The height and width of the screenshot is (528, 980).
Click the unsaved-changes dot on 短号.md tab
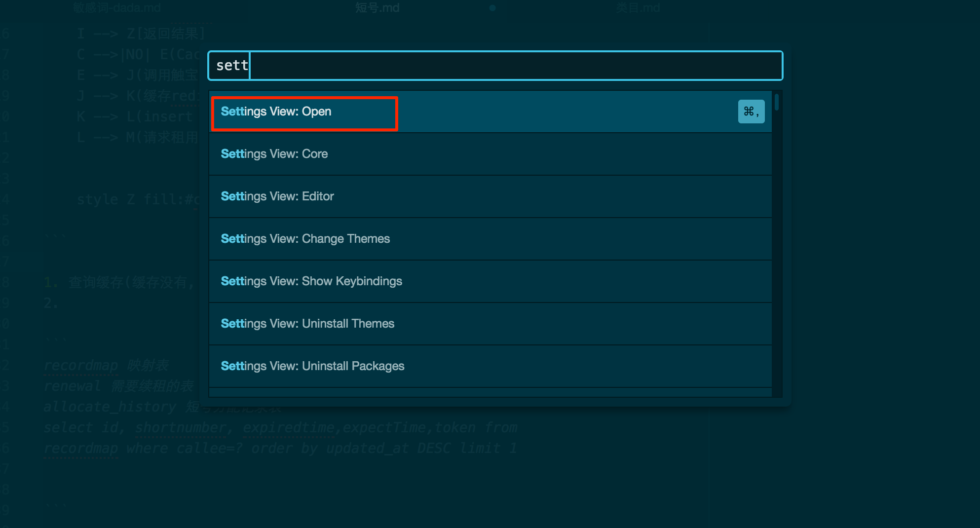click(x=492, y=8)
